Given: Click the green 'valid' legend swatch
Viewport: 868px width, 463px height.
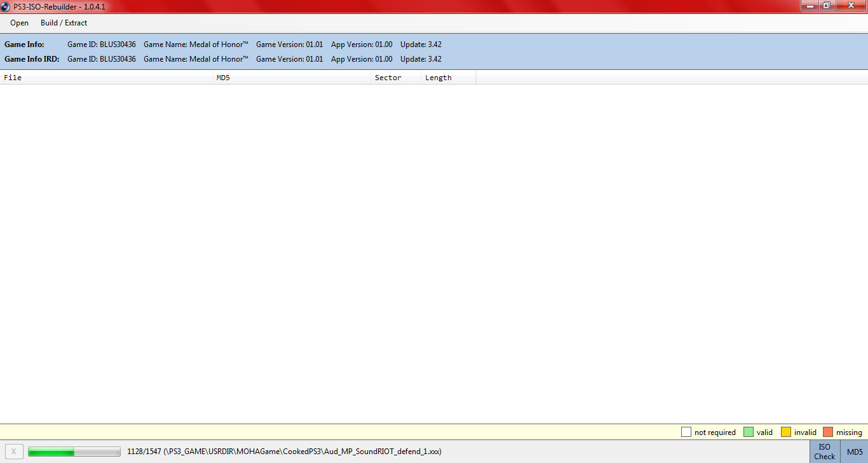Looking at the screenshot, I should [749, 432].
